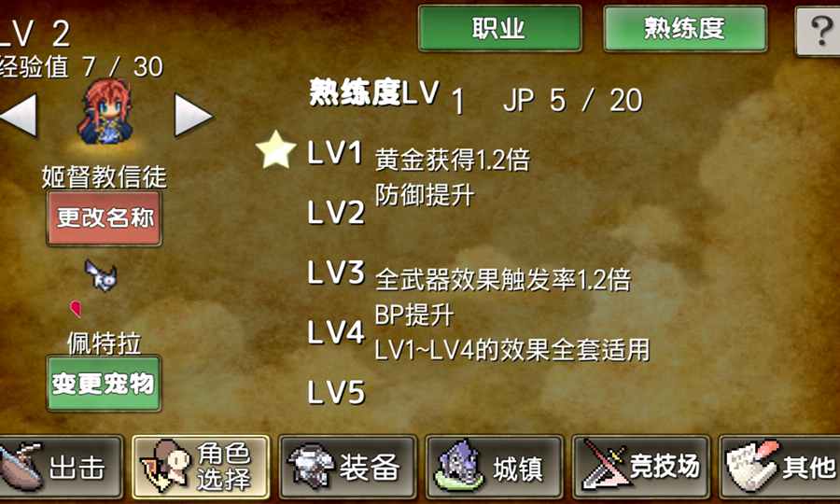Switch to previous character with left arrow
840x504 pixels.
pos(19,115)
